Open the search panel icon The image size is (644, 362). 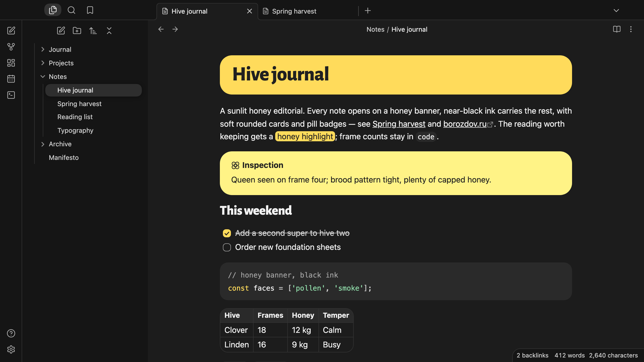point(71,10)
